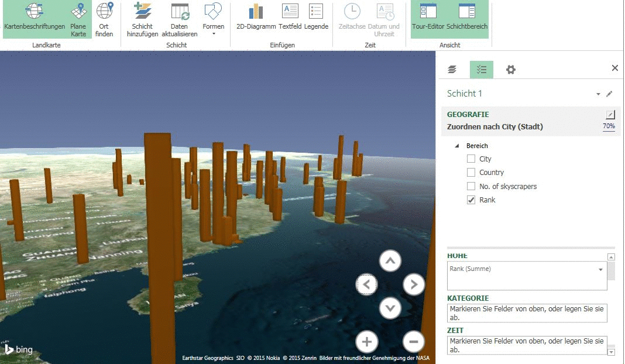This screenshot has height=364, width=625.
Task: Zoom into the map with the plus button
Action: pyautogui.click(x=366, y=341)
